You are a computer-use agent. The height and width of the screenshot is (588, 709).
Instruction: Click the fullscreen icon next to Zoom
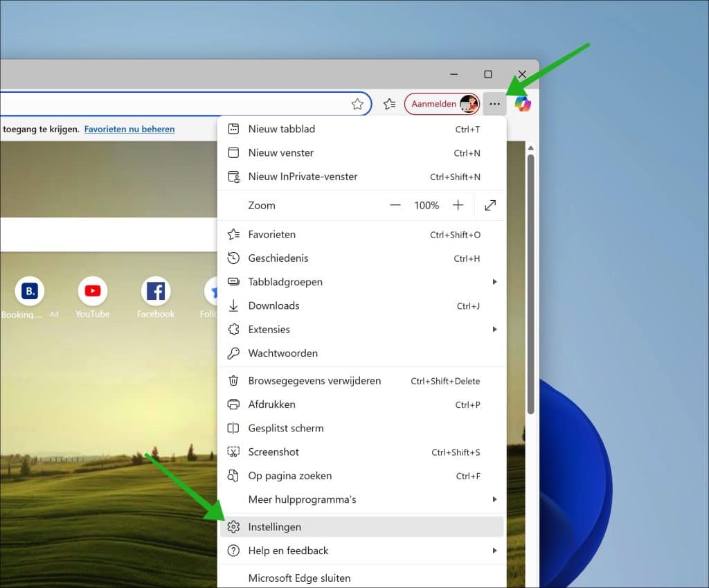pos(490,205)
